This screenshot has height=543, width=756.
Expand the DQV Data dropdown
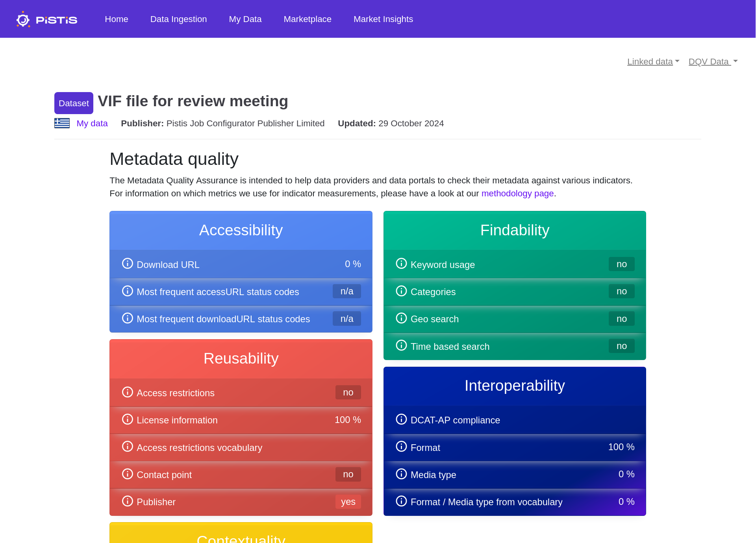713,62
